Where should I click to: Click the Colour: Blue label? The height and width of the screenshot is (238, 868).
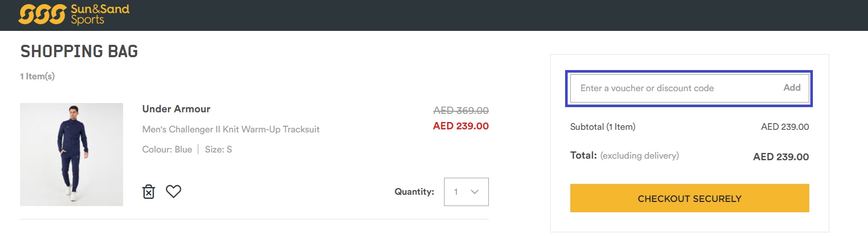[x=167, y=149]
